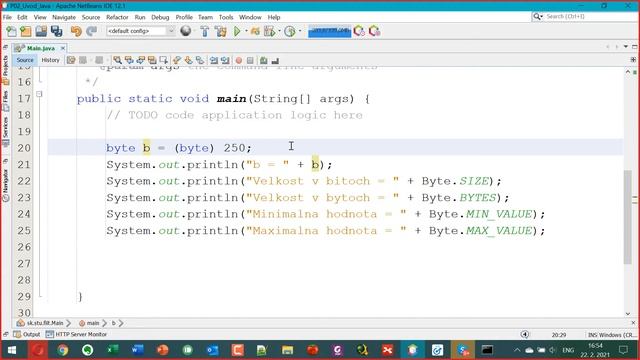This screenshot has height=360, width=640.
Task: Click the Shift Line Right icon
Action: point(225,60)
